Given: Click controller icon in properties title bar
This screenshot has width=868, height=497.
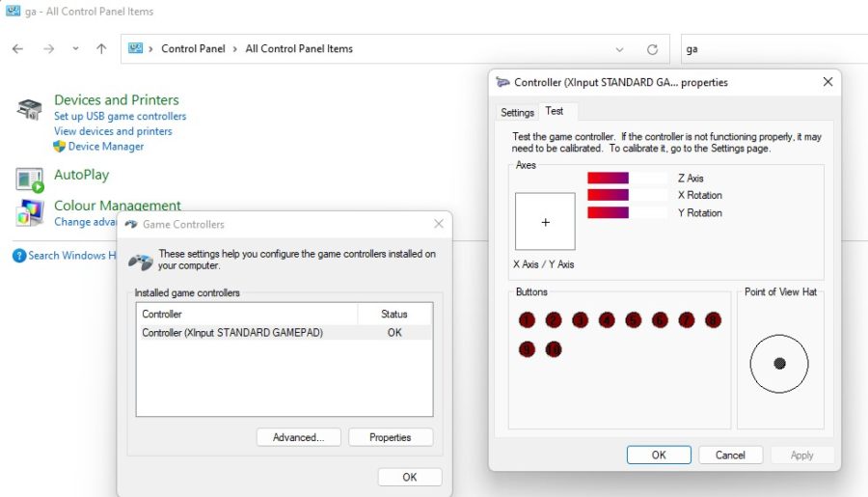Looking at the screenshot, I should click(502, 82).
